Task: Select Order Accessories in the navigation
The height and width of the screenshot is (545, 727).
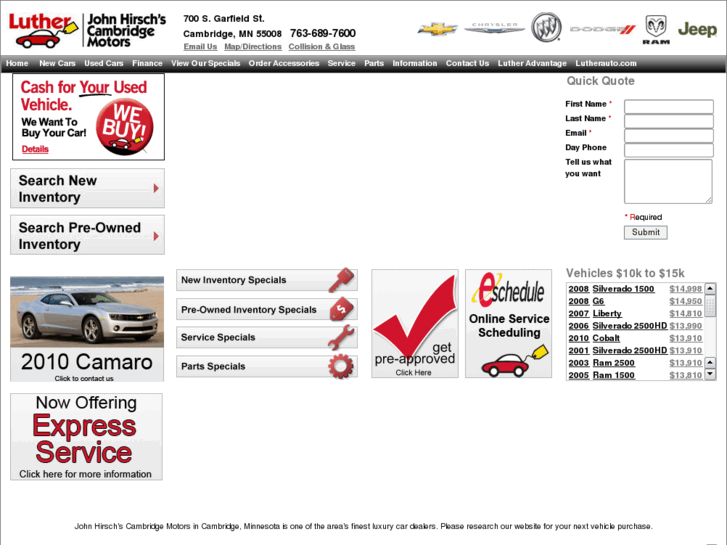Action: tap(284, 64)
